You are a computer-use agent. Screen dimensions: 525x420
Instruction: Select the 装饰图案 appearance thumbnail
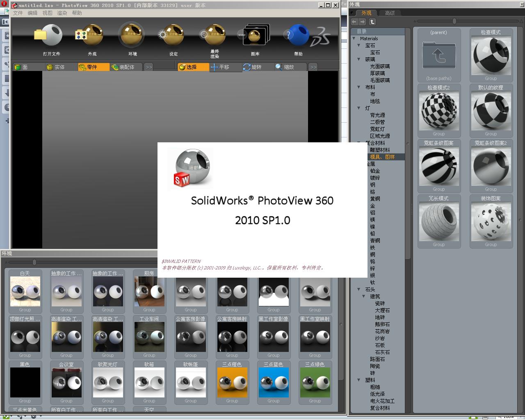(x=491, y=221)
